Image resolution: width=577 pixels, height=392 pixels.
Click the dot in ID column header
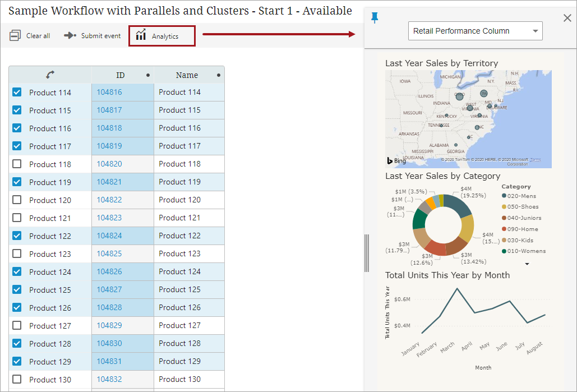148,75
